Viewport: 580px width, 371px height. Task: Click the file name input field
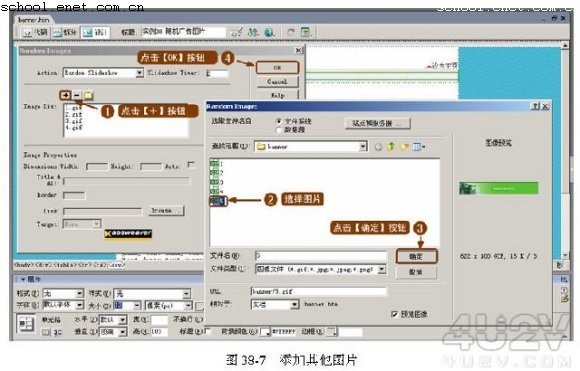[x=321, y=255]
